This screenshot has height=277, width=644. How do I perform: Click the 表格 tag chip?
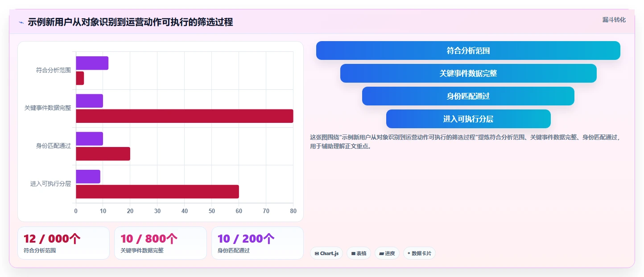point(359,253)
